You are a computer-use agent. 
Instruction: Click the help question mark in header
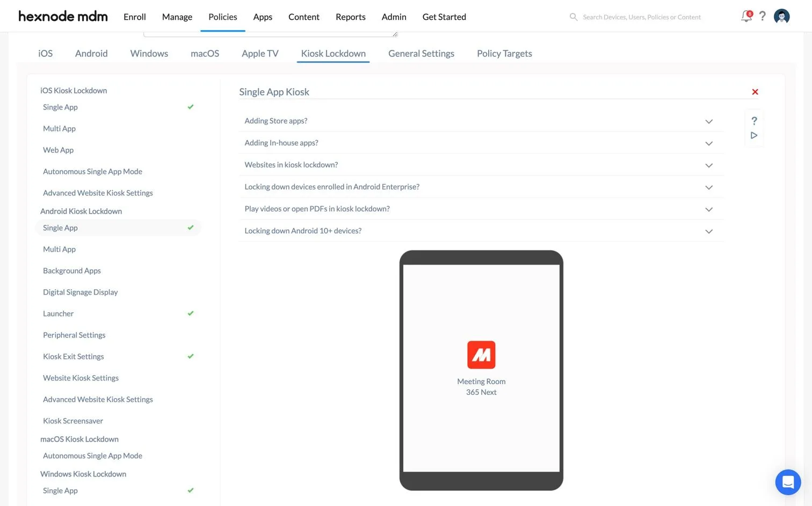click(762, 16)
